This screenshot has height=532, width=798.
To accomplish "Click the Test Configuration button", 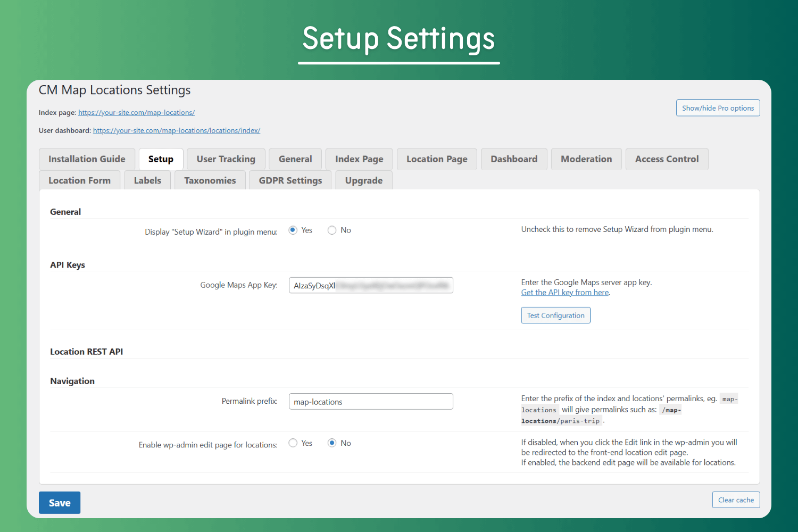I will [555, 315].
